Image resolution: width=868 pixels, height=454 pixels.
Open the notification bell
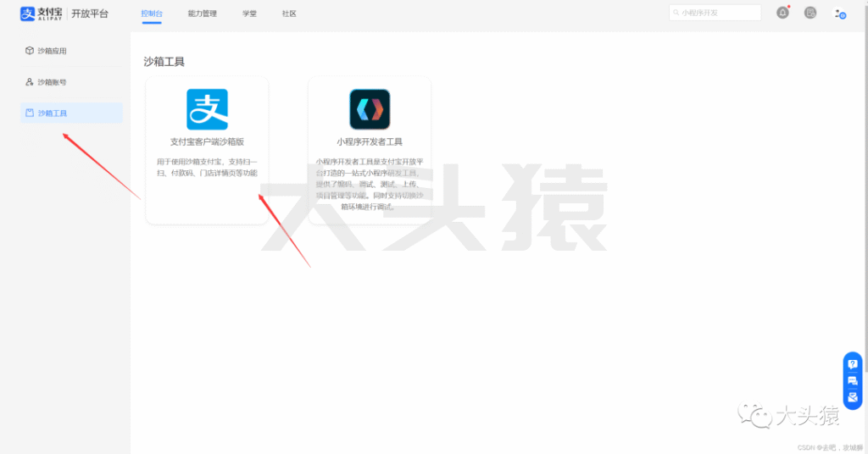782,13
